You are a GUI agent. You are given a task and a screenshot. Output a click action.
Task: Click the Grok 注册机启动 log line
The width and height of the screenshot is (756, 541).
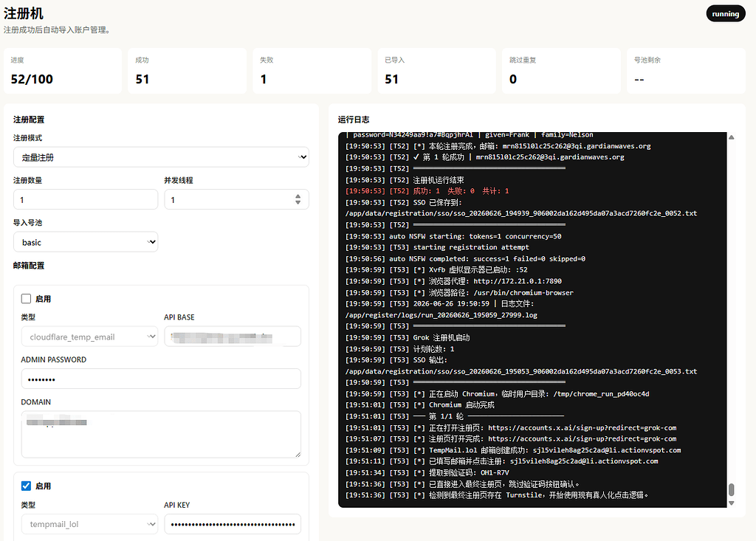(x=408, y=337)
